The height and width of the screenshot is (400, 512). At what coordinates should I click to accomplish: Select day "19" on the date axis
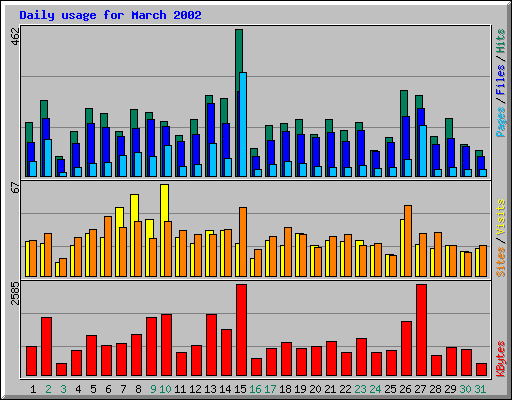tap(300, 389)
